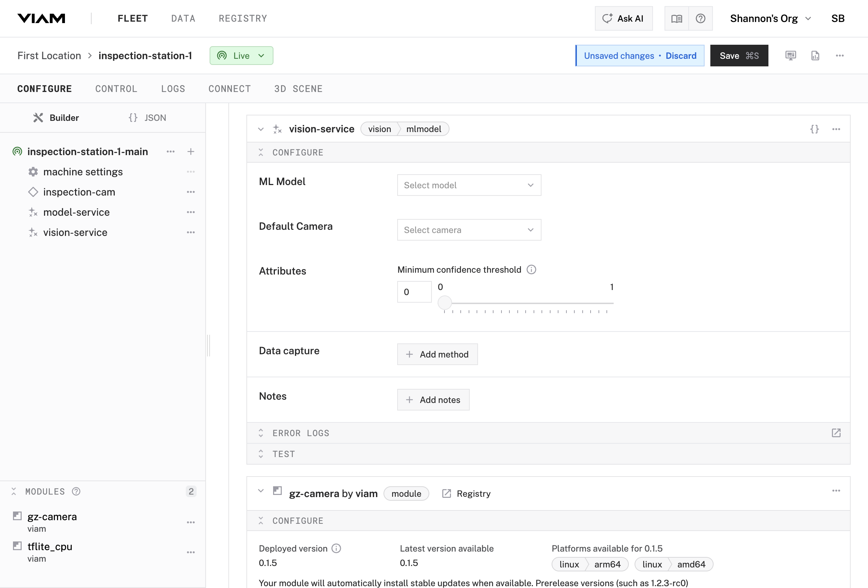The image size is (868, 588).
Task: Switch to the JSON builder view
Action: 147,117
